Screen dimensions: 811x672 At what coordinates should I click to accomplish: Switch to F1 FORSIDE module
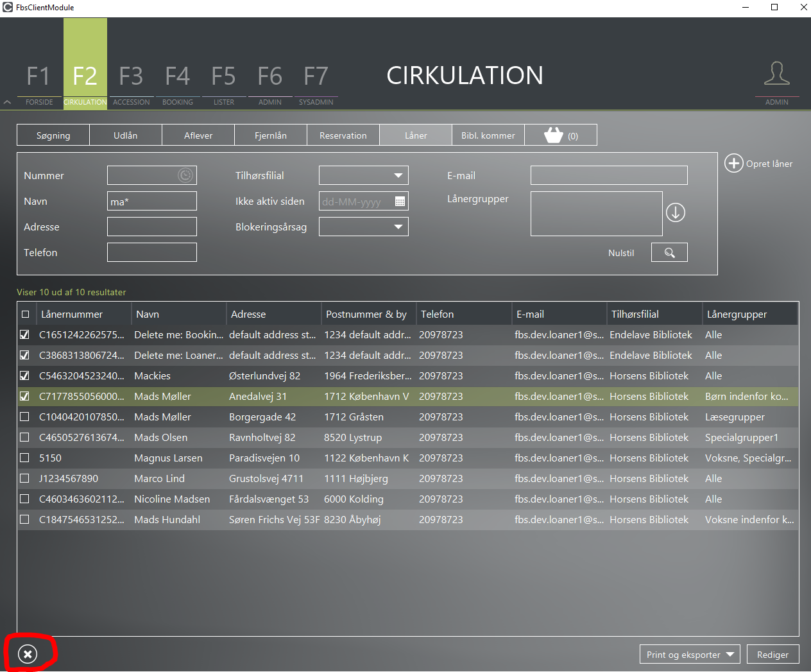(39, 83)
